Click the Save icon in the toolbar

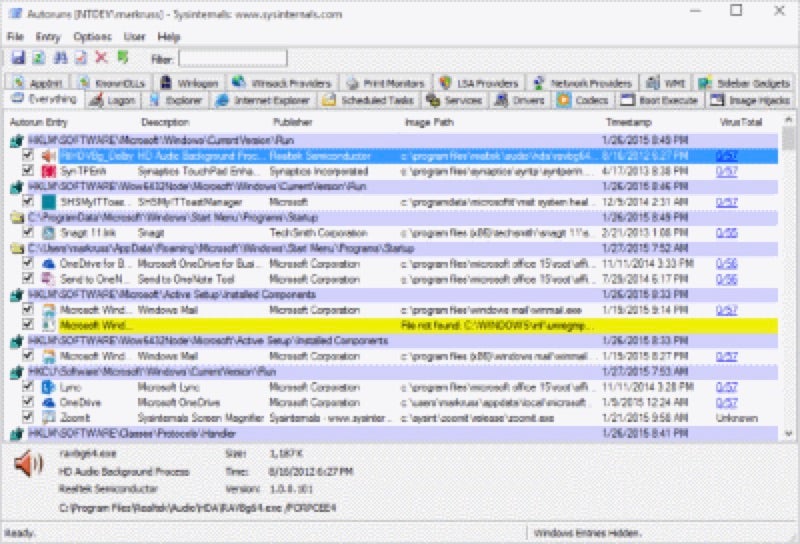(16, 58)
